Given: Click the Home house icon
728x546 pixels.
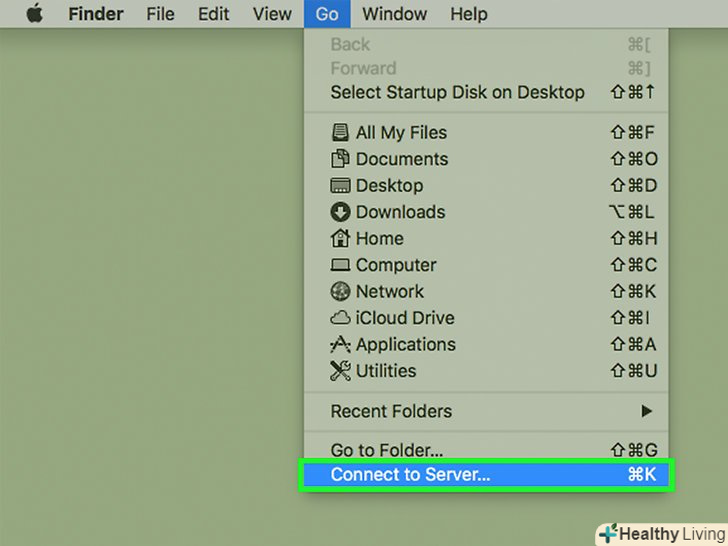Looking at the screenshot, I should click(340, 239).
